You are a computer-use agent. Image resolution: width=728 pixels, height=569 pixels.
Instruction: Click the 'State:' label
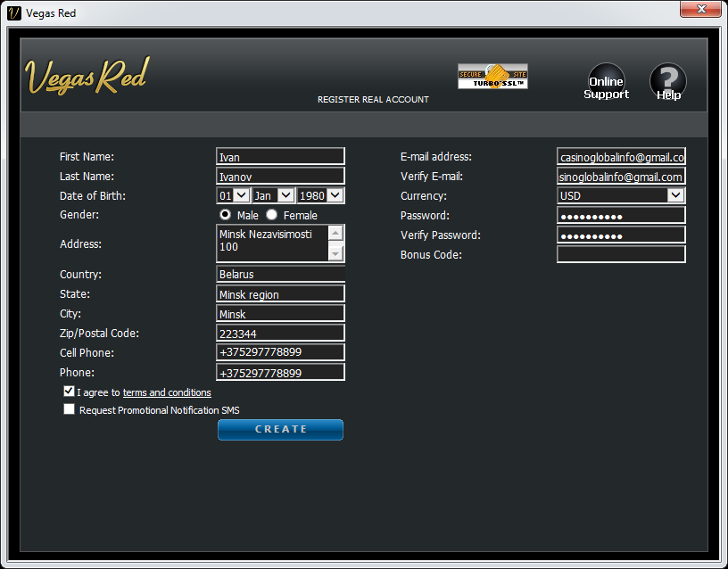point(75,294)
